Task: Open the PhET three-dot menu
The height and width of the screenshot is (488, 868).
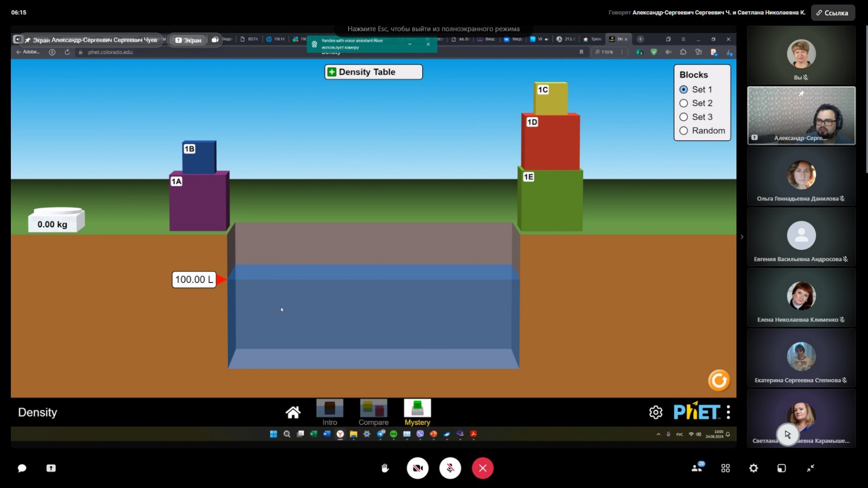Action: pyautogui.click(x=728, y=413)
